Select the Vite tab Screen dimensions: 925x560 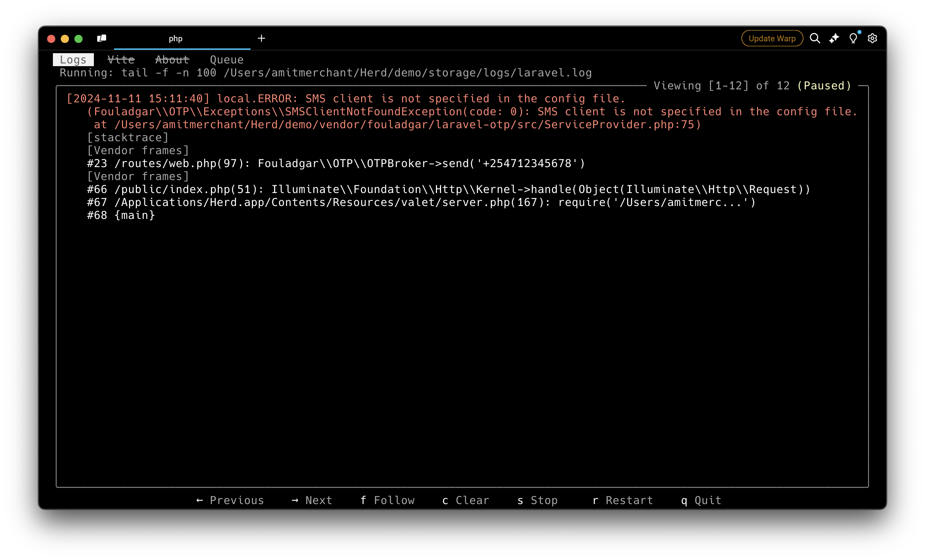tap(121, 60)
